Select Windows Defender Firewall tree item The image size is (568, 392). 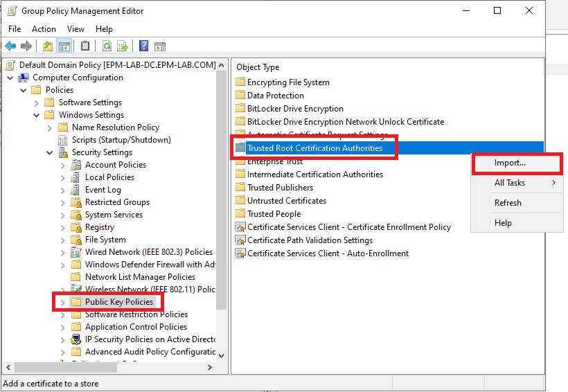[x=150, y=265]
